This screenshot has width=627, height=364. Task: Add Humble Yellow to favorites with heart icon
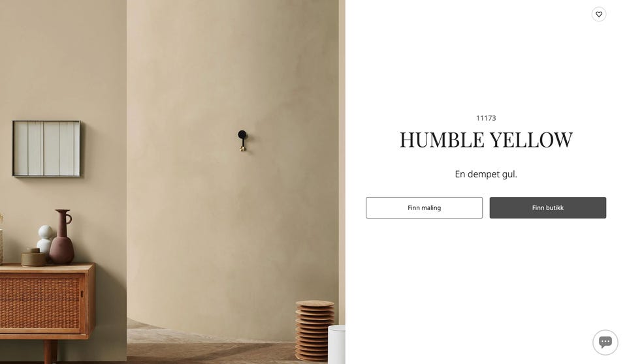599,14
